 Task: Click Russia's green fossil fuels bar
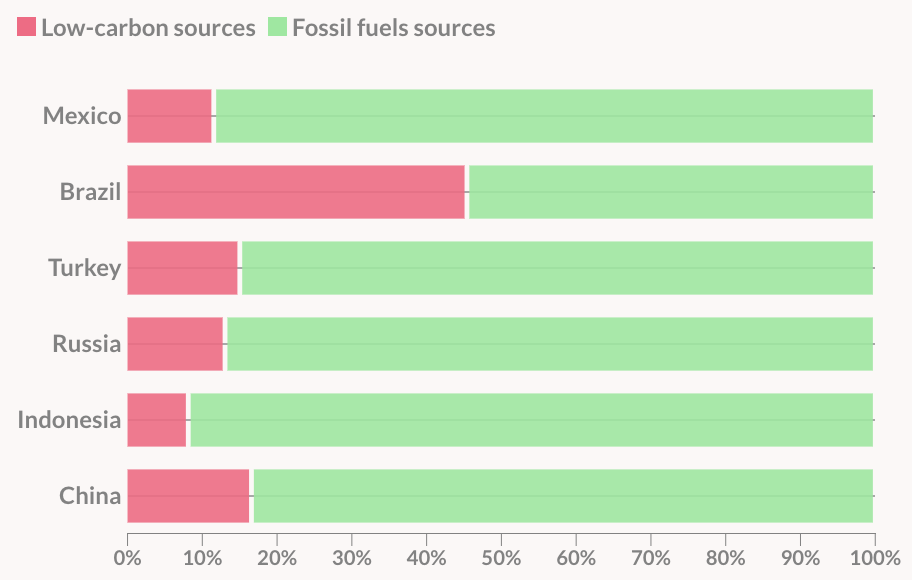(550, 344)
